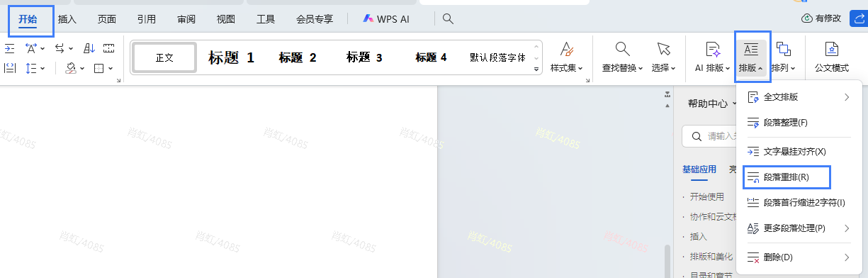
Task: Click the sort icon in paragraph tools
Action: [x=89, y=48]
